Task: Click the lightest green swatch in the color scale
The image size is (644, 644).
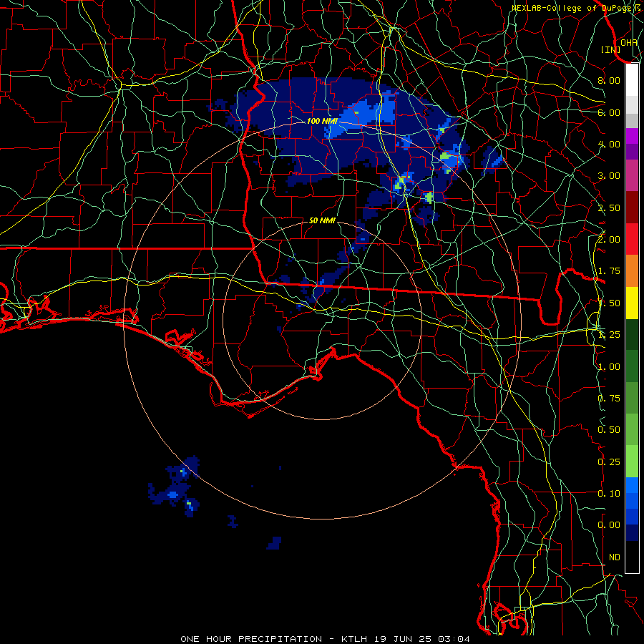Action: (632, 462)
